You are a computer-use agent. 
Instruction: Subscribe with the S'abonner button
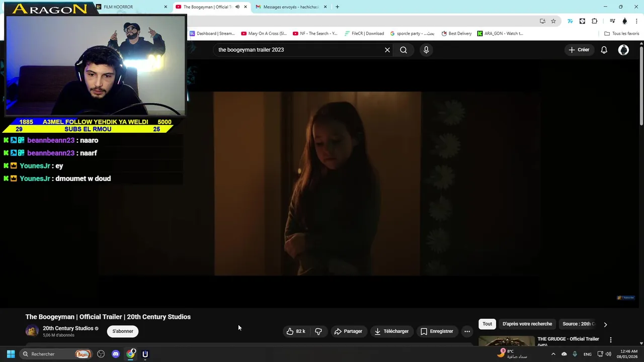click(x=123, y=331)
